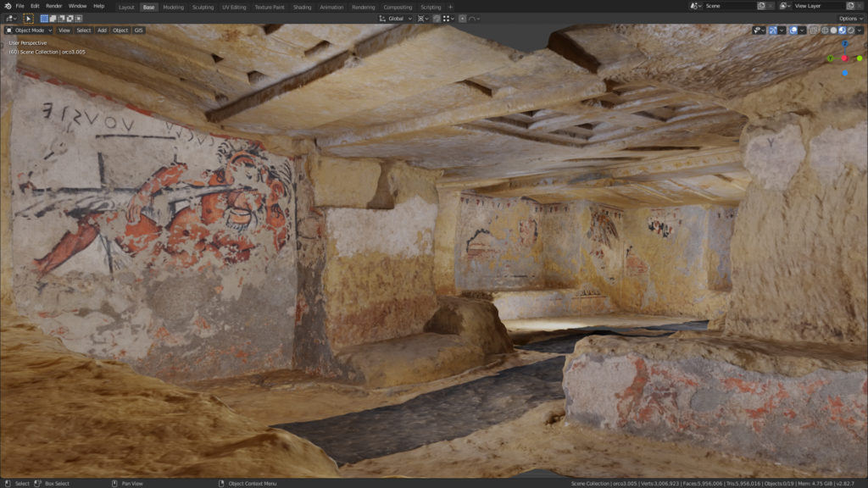Screen dimensions: 868x488
Task: Open the Global transform orientation dropdown
Action: pyautogui.click(x=396, y=19)
